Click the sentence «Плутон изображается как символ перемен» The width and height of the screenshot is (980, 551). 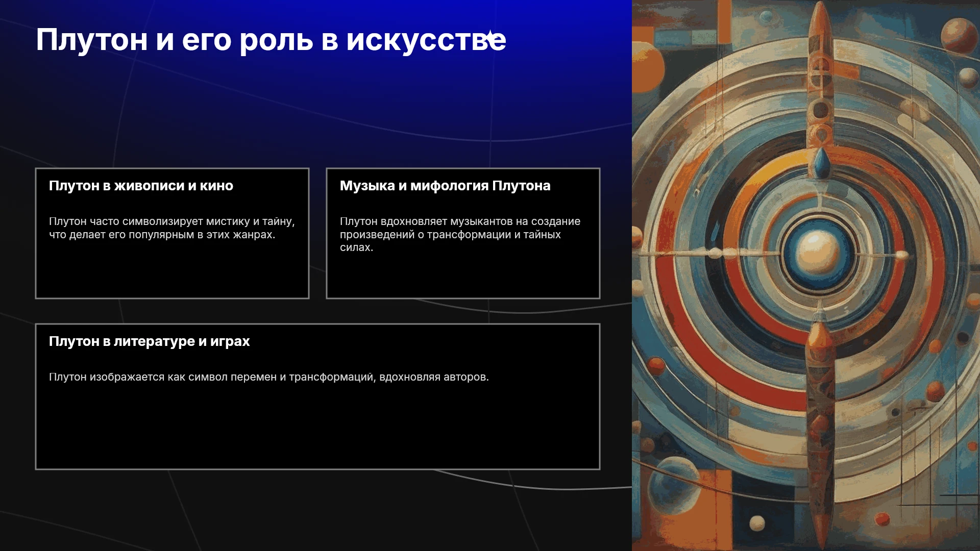coord(269,377)
